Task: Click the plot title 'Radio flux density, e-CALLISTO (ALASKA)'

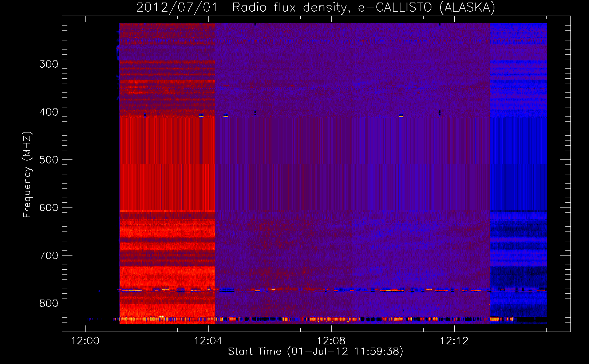Action: pyautogui.click(x=363, y=7)
